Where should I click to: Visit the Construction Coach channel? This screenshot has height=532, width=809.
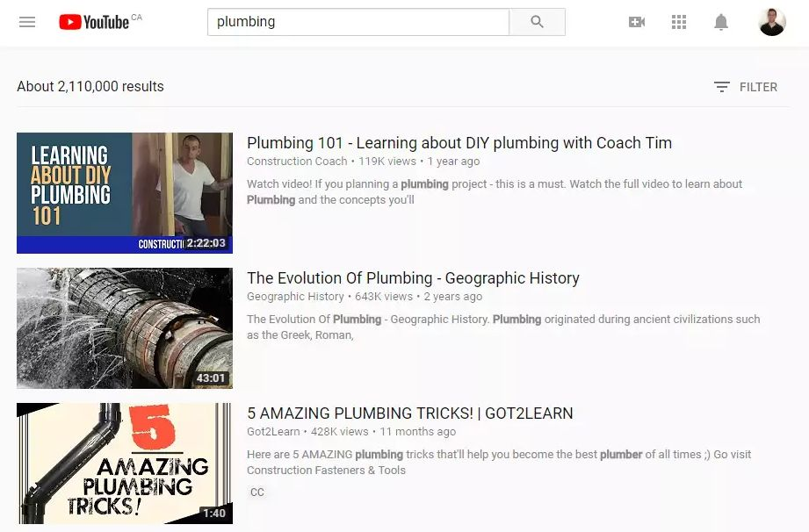[297, 162]
